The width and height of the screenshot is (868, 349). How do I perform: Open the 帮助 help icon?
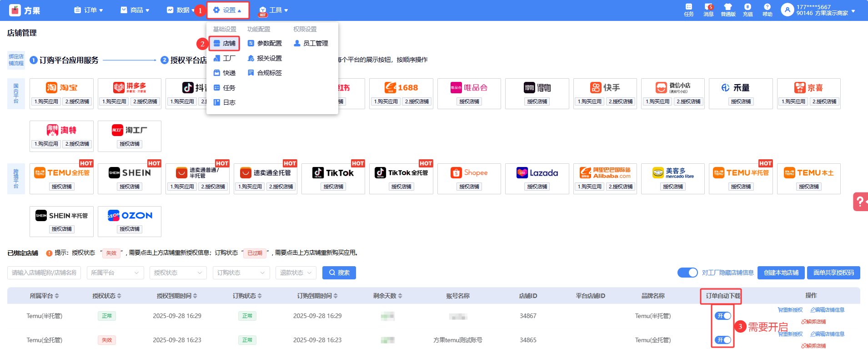767,10
